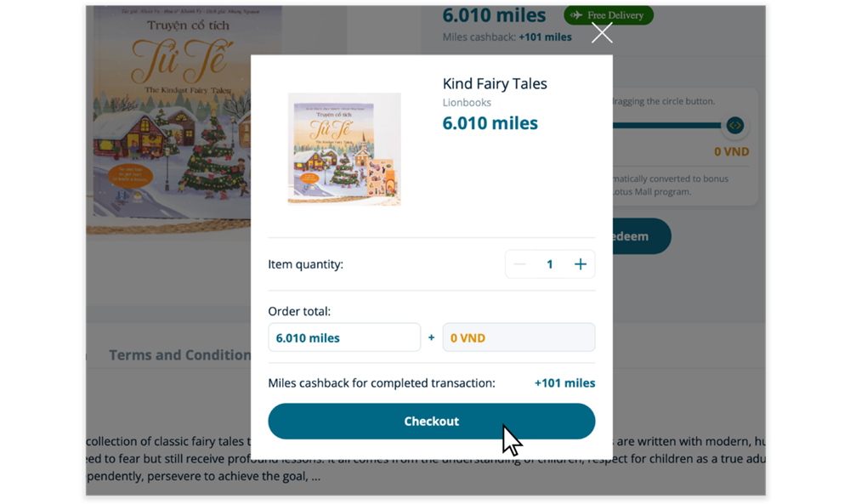
Task: Close the checkout popup with X
Action: (602, 33)
